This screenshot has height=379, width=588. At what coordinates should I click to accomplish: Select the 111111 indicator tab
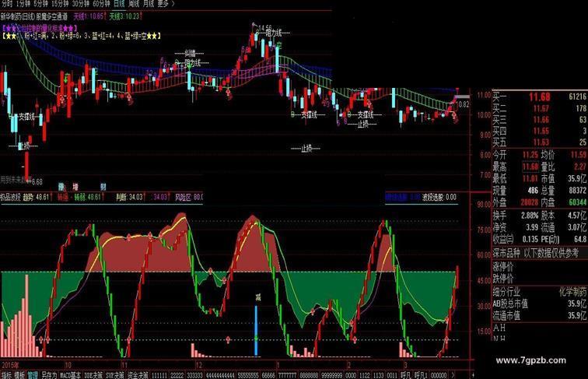[159, 375]
